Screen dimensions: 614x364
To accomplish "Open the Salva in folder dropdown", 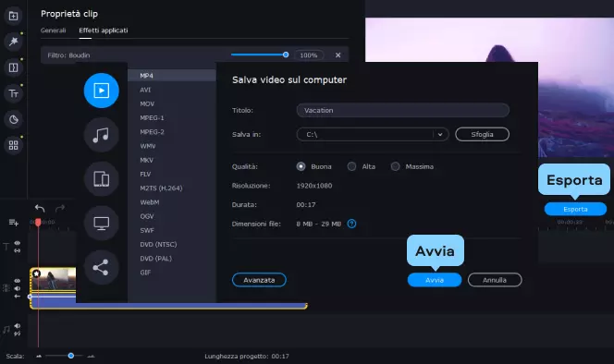I will (x=440, y=134).
